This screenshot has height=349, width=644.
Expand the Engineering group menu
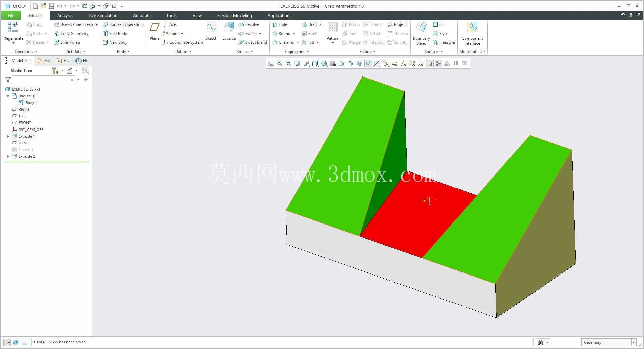click(x=297, y=52)
